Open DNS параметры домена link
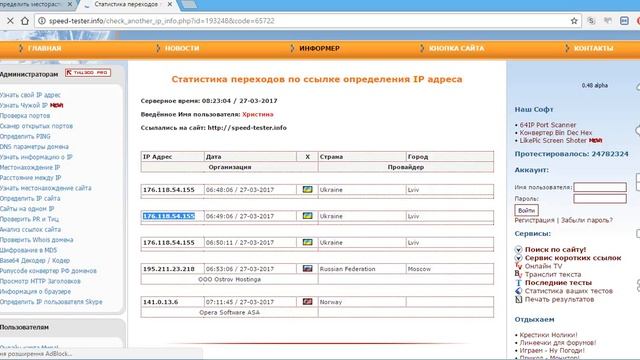Screen dimensions: 640x360 34,147
